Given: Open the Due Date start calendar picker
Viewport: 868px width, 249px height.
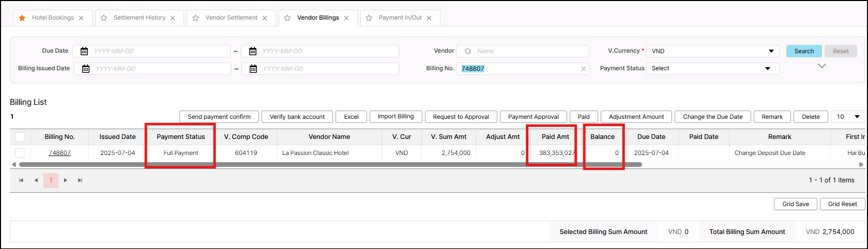Looking at the screenshot, I should click(84, 51).
